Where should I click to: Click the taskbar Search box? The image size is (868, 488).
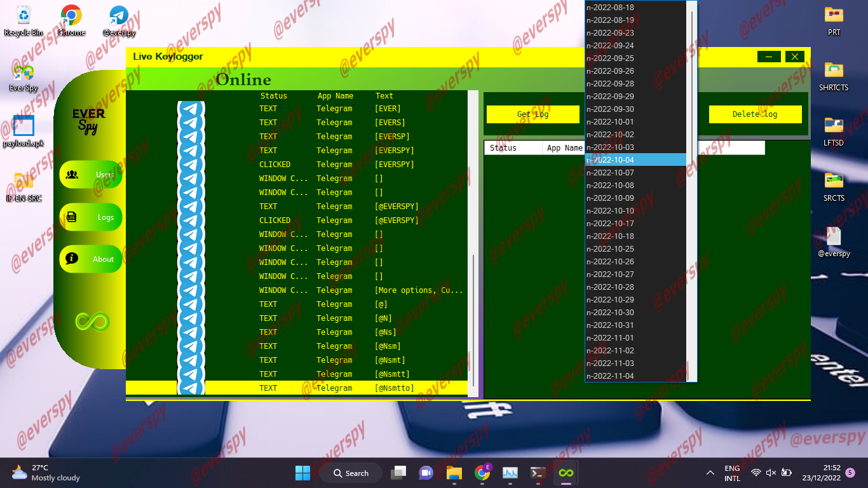point(350,473)
